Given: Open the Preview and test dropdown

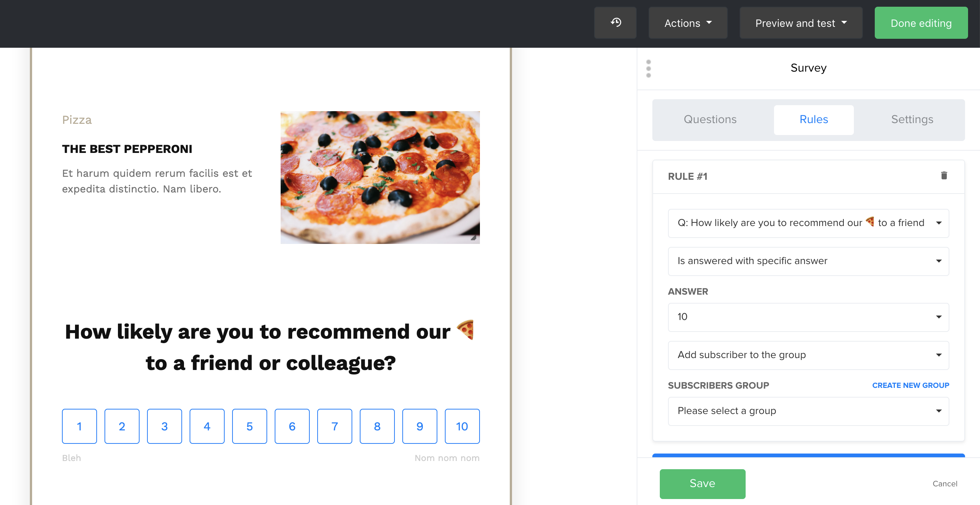Looking at the screenshot, I should (x=801, y=23).
